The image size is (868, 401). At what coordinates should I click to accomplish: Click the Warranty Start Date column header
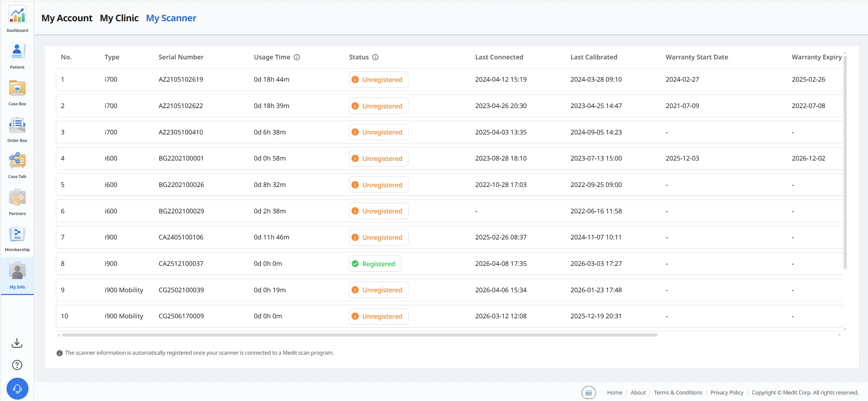tap(697, 57)
